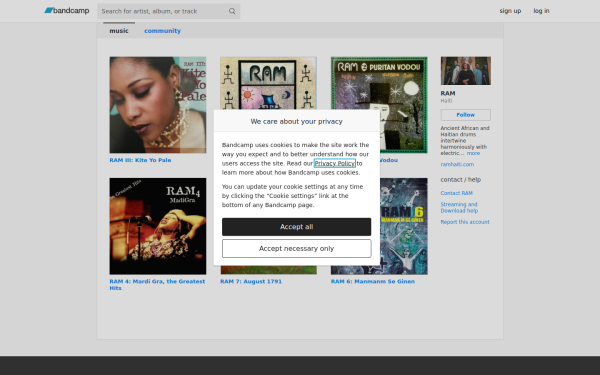Open the sign up link

(x=510, y=11)
